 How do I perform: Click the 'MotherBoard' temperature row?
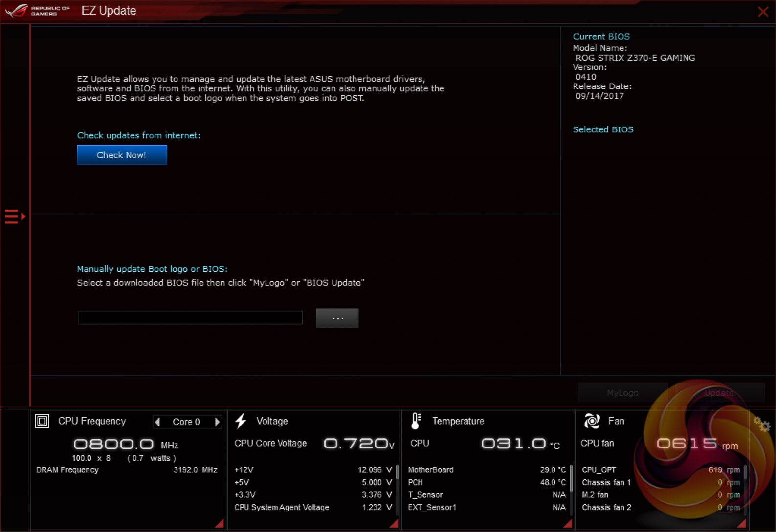[x=487, y=470]
